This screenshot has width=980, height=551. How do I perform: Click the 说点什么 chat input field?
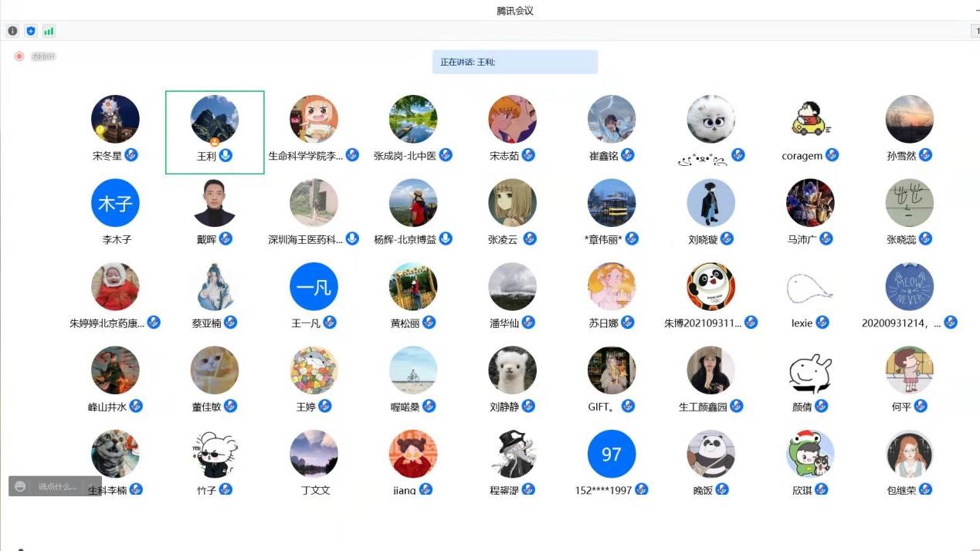pos(58,486)
